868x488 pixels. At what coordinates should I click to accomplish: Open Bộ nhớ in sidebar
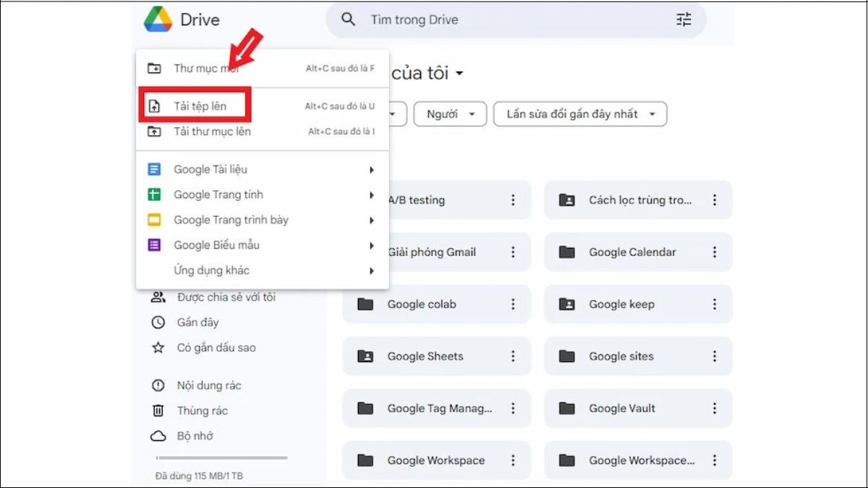click(195, 436)
